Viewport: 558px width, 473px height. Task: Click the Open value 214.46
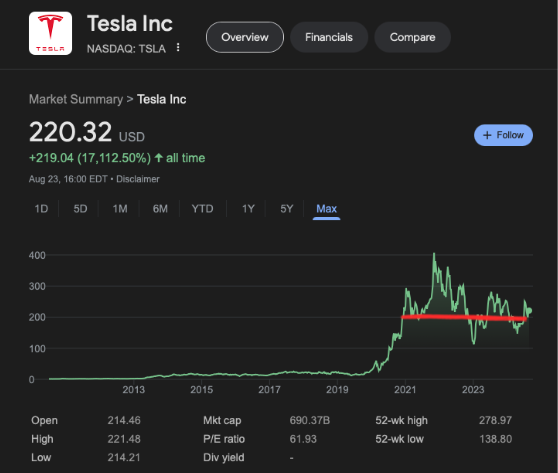pyautogui.click(x=124, y=420)
